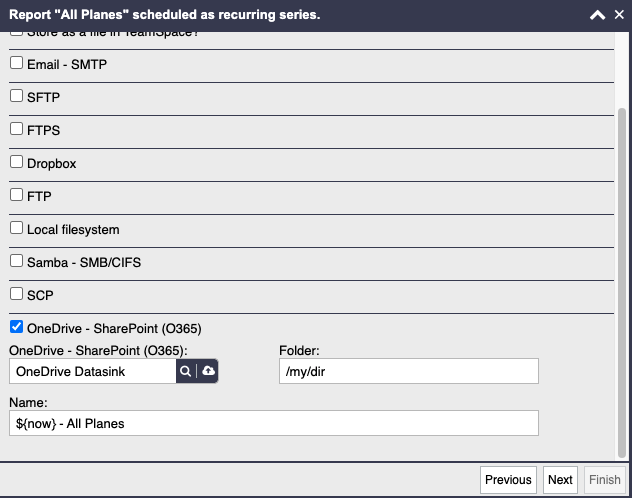This screenshot has height=498, width=632.
Task: Click the Next button
Action: point(560,480)
